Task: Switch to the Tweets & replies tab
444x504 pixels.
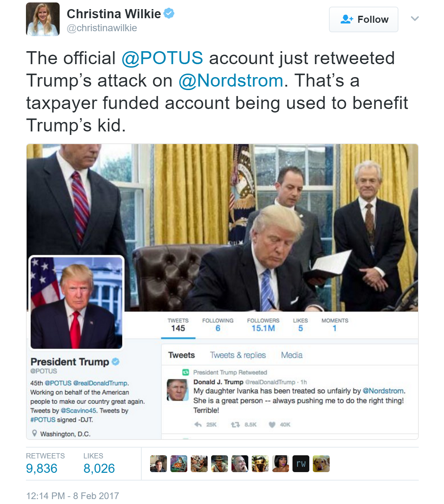Action: [238, 355]
